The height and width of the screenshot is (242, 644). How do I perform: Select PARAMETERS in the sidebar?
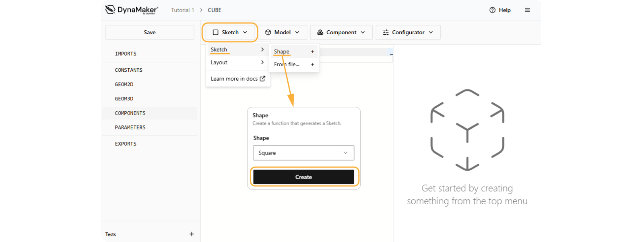coord(130,127)
